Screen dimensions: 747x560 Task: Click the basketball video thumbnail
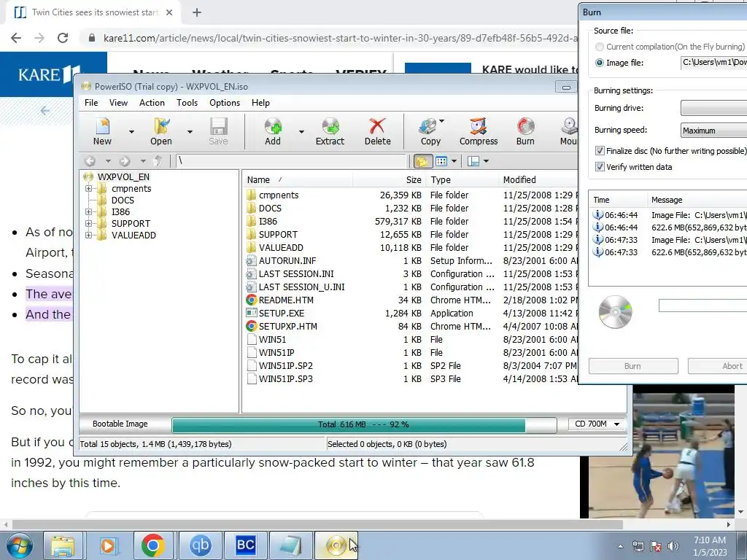(662, 451)
